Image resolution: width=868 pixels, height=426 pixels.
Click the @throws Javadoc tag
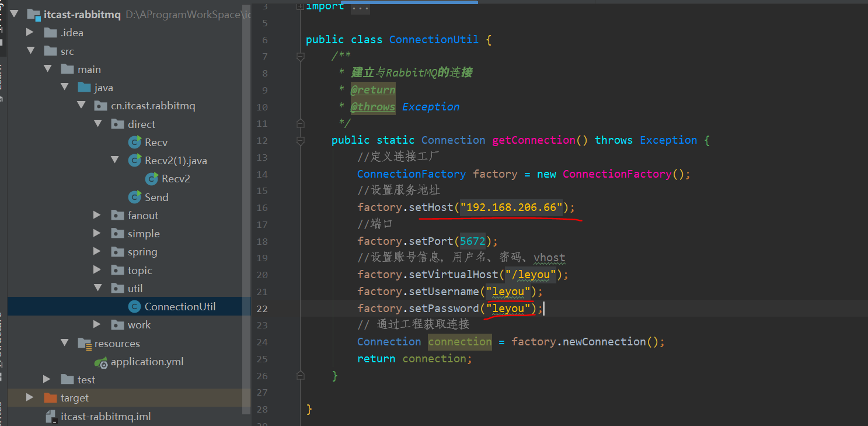[x=373, y=107]
